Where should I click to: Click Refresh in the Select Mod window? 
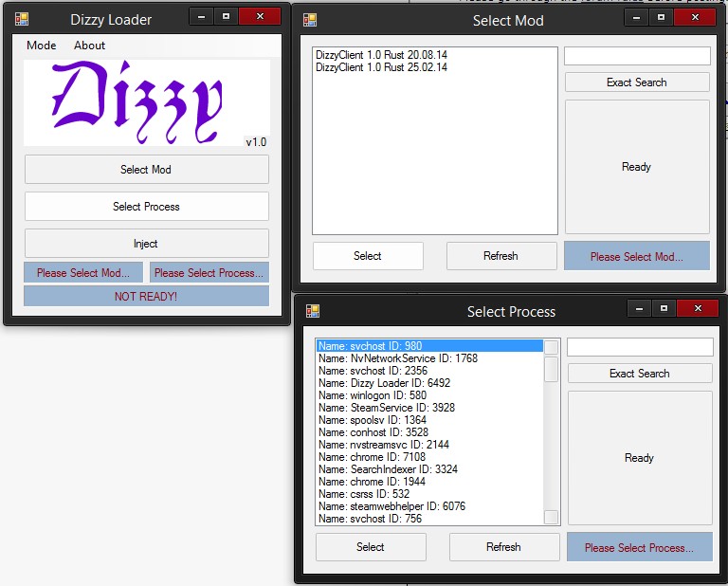click(500, 256)
